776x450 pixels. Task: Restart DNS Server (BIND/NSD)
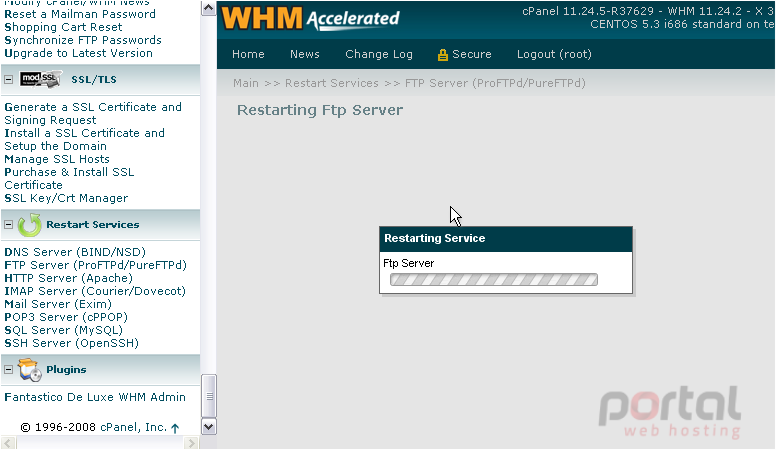point(75,252)
